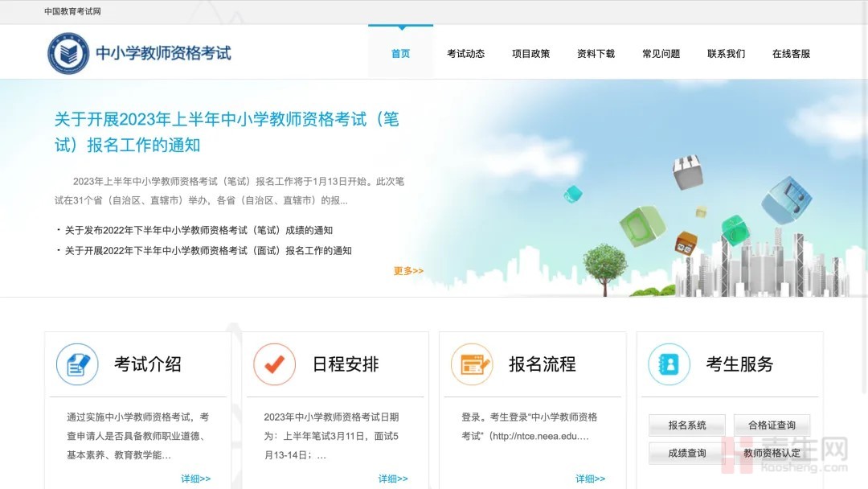Click the 日程安排 red checkmark icon
This screenshot has height=489, width=868.
[x=274, y=364]
